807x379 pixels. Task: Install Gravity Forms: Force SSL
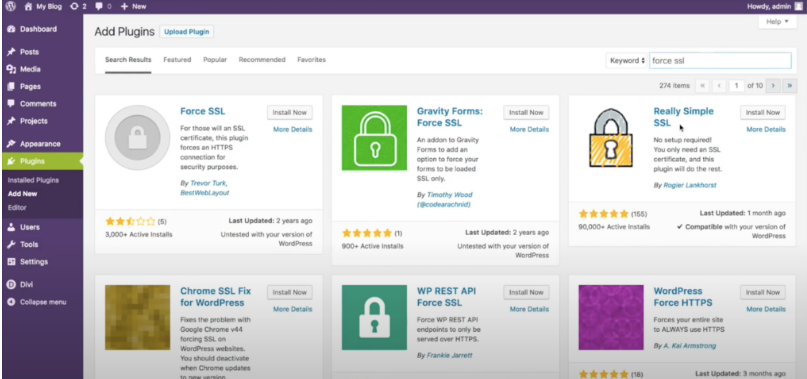click(x=527, y=112)
